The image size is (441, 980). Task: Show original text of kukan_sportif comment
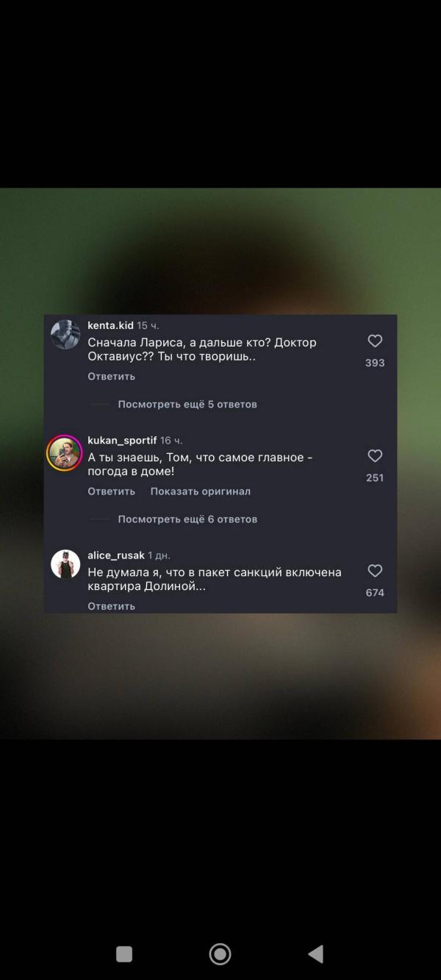point(201,491)
